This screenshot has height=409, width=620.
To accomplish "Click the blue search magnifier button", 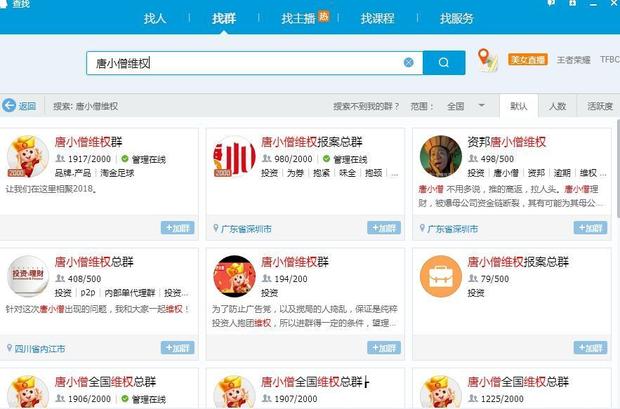I will point(444,62).
